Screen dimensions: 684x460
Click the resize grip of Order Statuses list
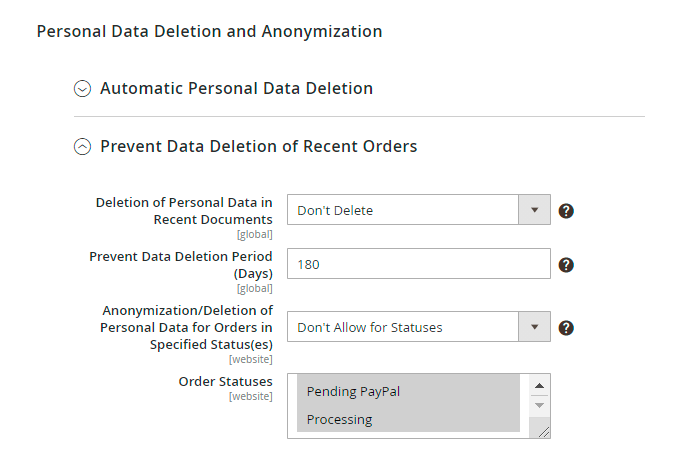(542, 431)
